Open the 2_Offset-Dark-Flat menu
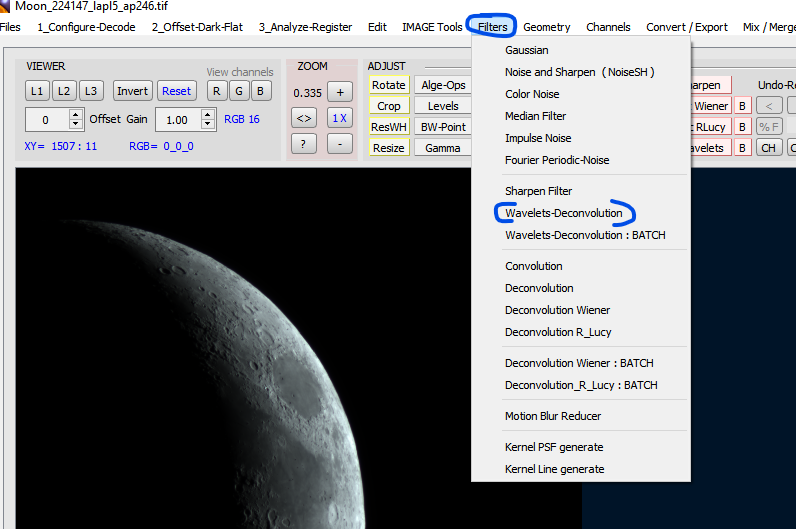This screenshot has width=796, height=529. coord(197,27)
